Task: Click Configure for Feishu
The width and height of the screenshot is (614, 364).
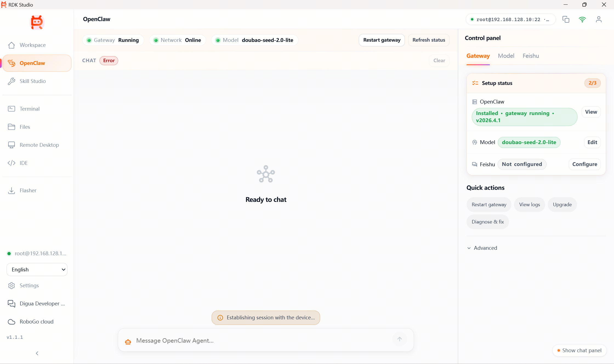Action: tap(585, 164)
